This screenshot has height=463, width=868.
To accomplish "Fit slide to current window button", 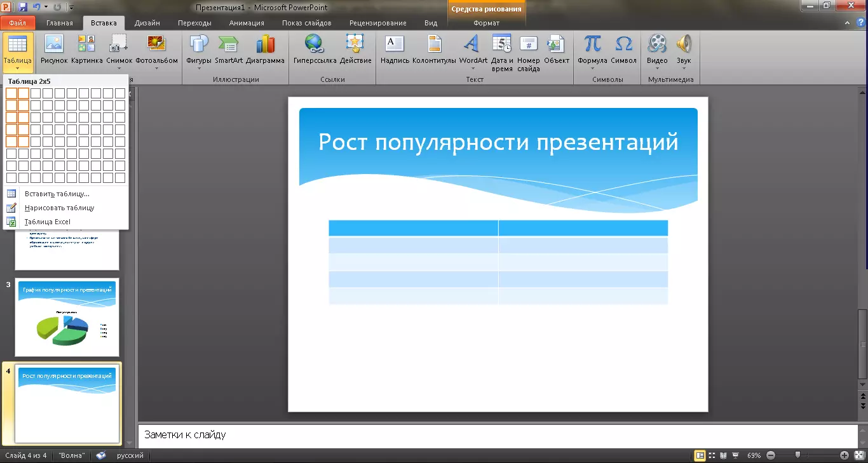I will (859, 455).
